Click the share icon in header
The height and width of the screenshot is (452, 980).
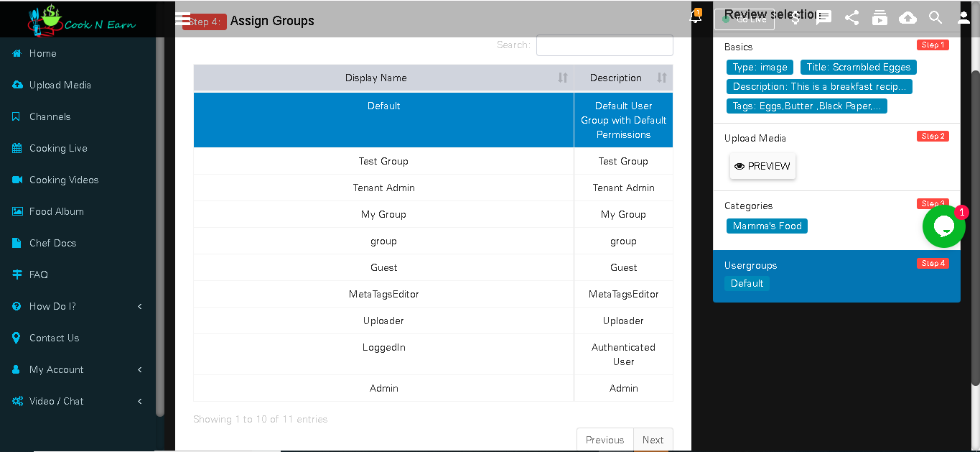point(852,18)
